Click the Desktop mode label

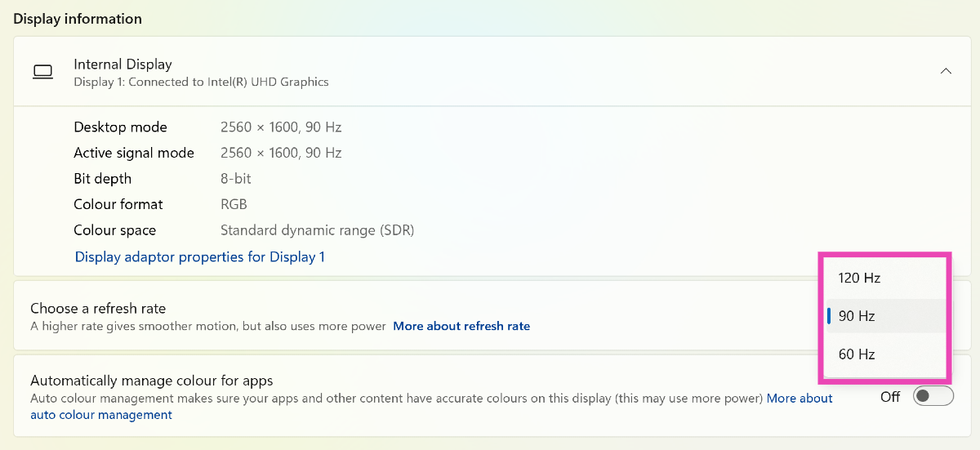click(x=120, y=127)
